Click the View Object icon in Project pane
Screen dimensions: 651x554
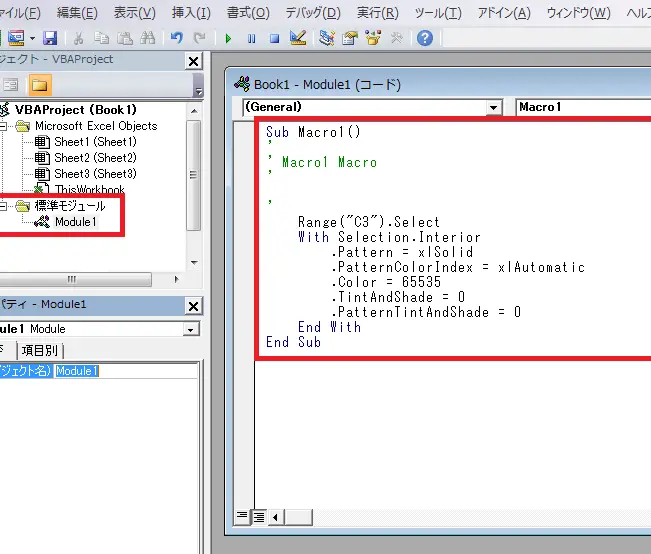point(11,85)
